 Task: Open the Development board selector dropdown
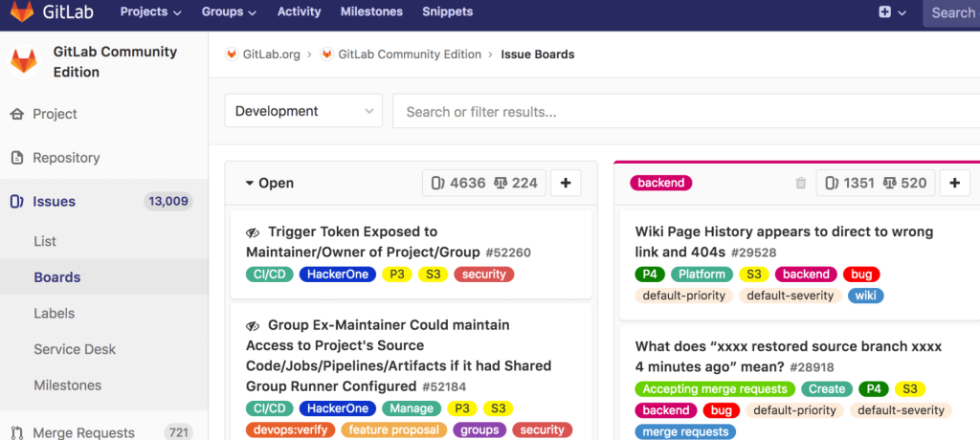[x=303, y=111]
